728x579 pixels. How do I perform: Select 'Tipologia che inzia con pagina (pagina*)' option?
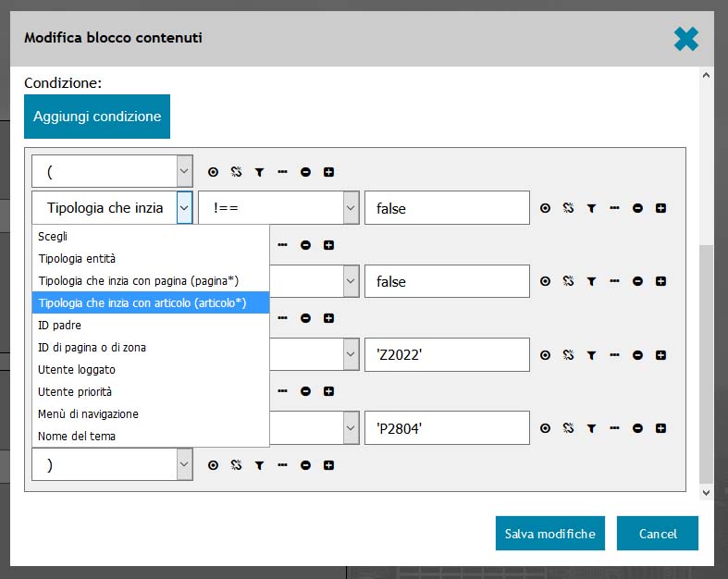(139, 280)
